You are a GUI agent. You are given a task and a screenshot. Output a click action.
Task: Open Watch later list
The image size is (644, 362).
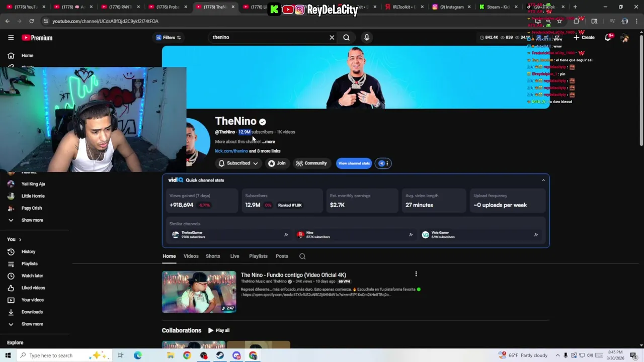[x=32, y=276]
